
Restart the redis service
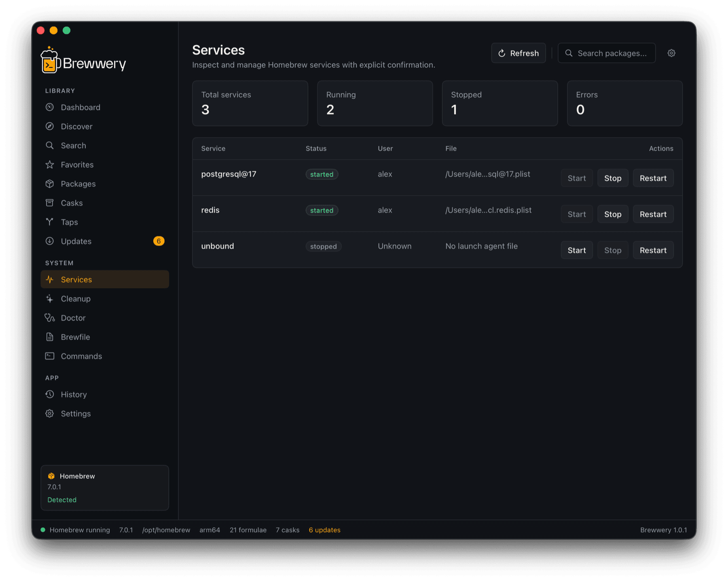[x=653, y=214]
